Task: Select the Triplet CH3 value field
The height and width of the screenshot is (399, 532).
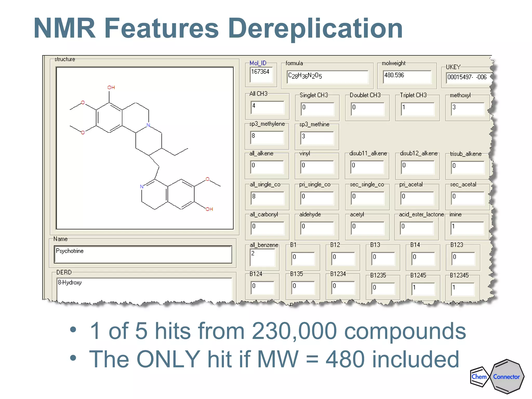Action: pyautogui.click(x=417, y=109)
